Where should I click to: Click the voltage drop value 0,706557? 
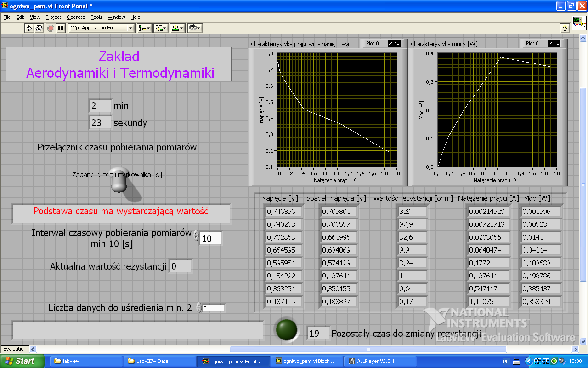click(339, 224)
